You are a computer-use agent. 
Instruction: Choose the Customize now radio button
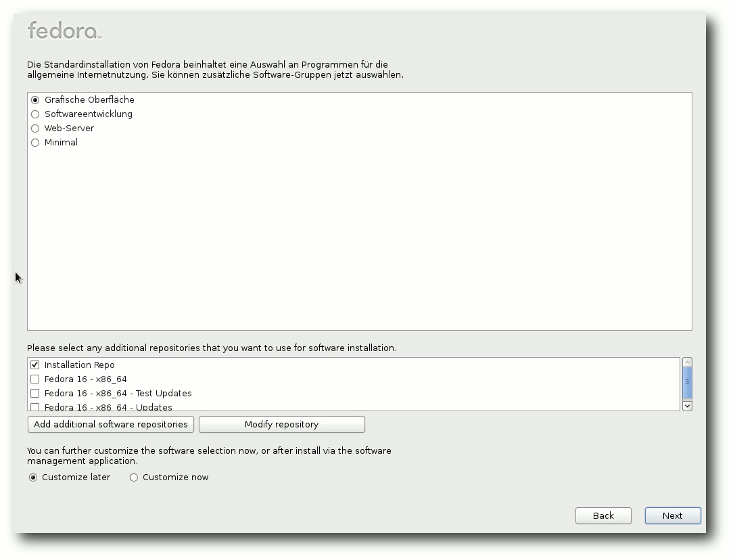pos(134,477)
